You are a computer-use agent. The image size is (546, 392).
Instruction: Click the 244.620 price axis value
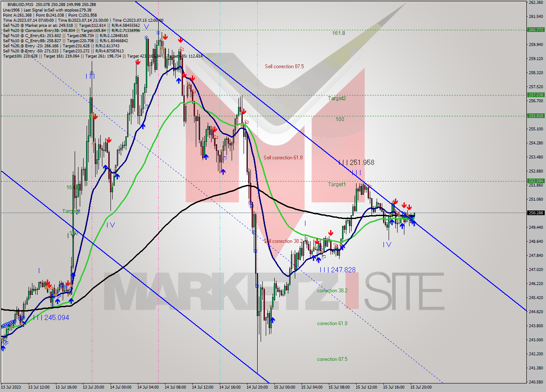click(536, 311)
